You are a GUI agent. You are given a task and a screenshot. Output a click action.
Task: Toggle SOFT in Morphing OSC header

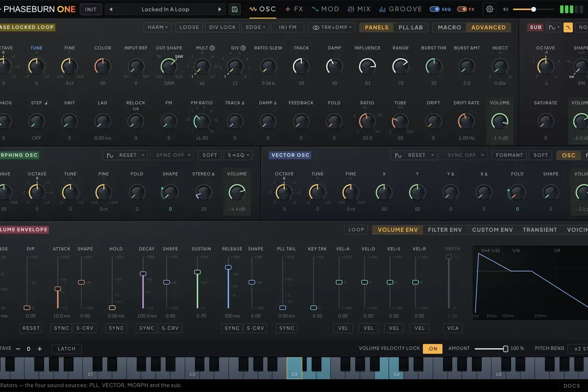pyautogui.click(x=210, y=155)
